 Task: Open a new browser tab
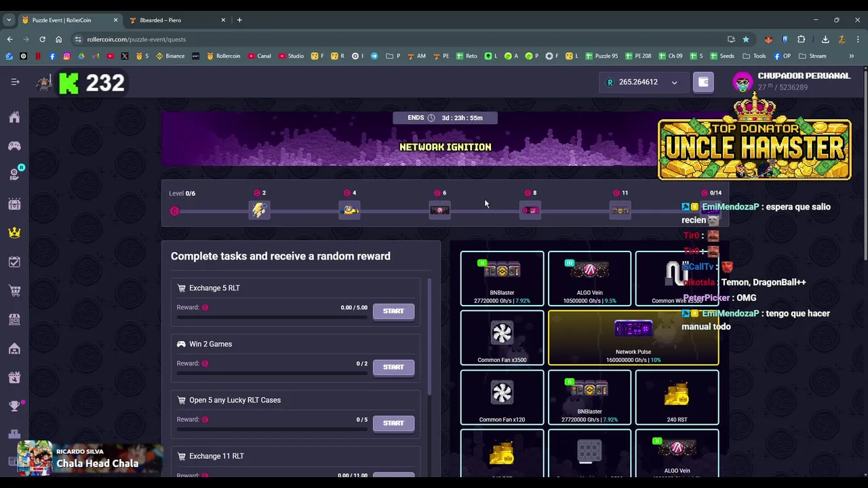point(239,20)
